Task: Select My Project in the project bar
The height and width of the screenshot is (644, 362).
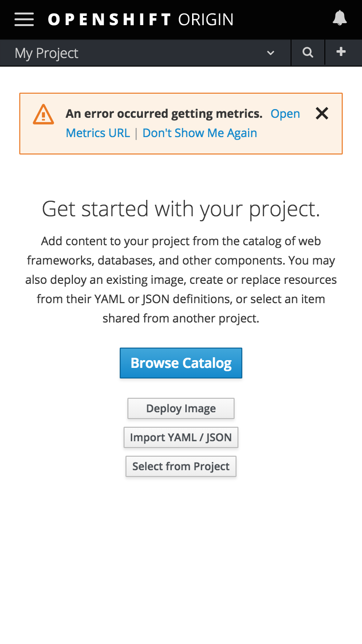Action: coord(46,53)
